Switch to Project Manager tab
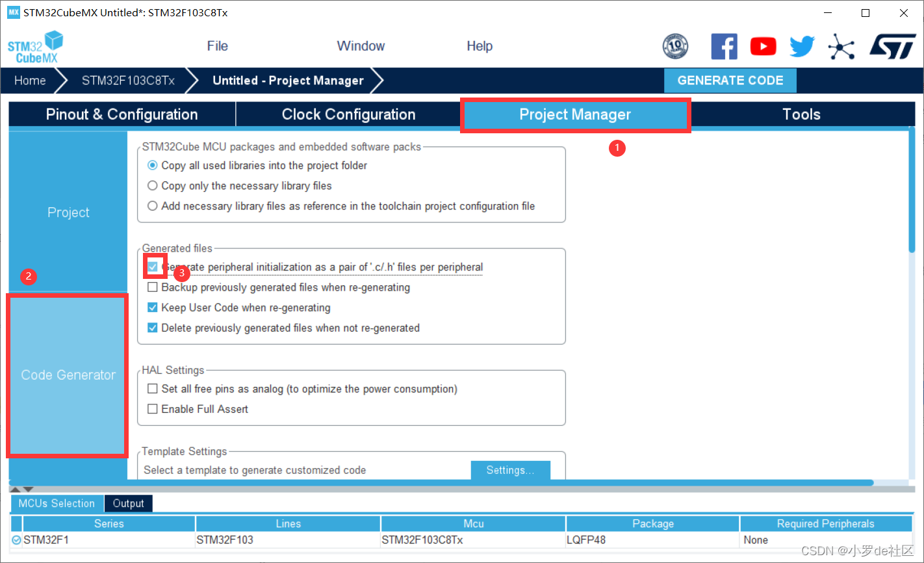 [575, 114]
